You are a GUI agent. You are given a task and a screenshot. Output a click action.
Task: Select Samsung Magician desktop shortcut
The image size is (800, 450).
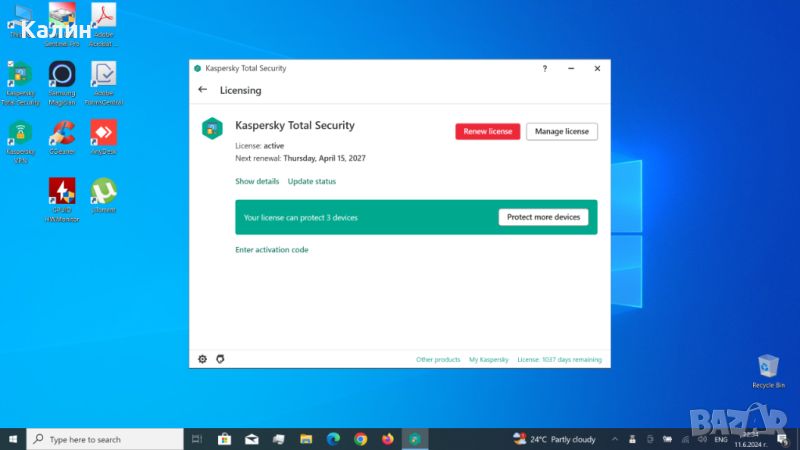[x=62, y=84]
